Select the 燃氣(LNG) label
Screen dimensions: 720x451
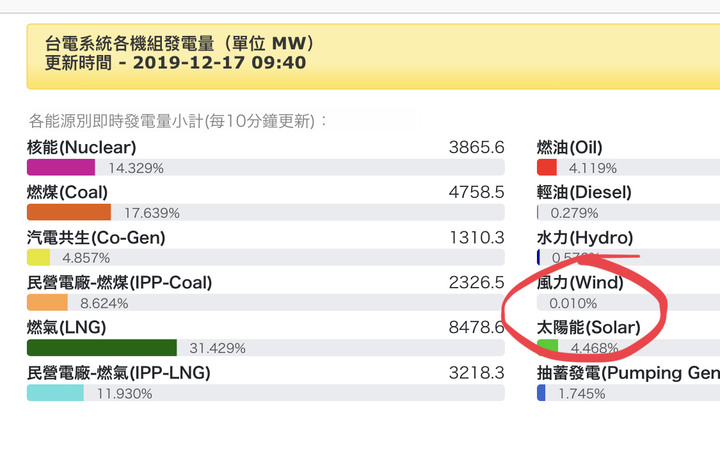67,327
